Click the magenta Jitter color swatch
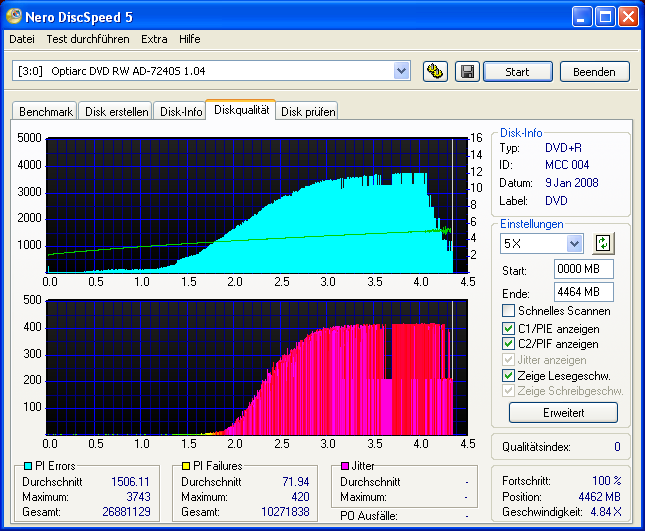 click(345, 466)
